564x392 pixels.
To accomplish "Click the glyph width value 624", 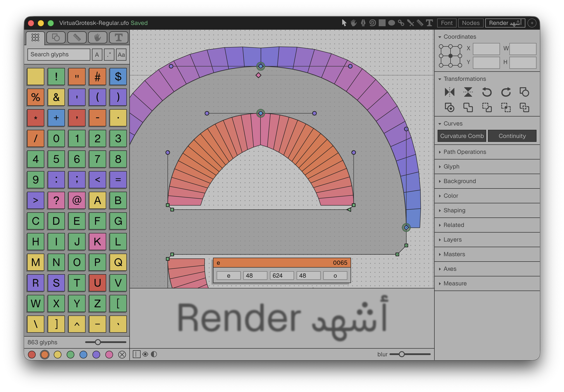I will [282, 276].
